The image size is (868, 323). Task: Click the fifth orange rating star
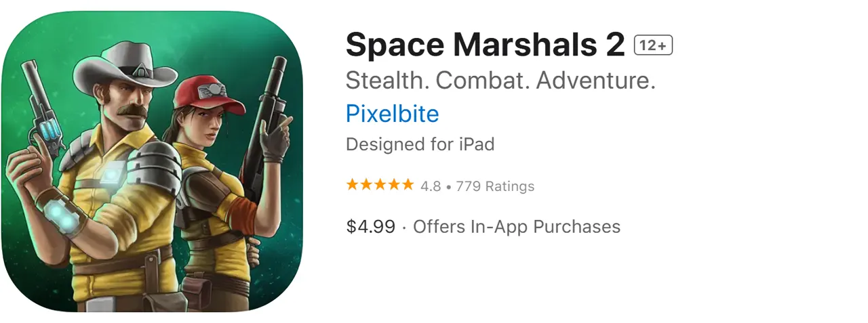pos(407,185)
